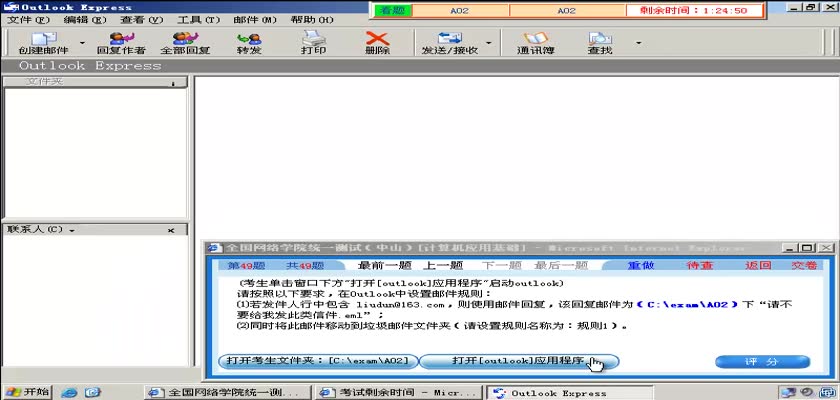Click the second quick launch icon
840x400 pixels.
pos(93,393)
